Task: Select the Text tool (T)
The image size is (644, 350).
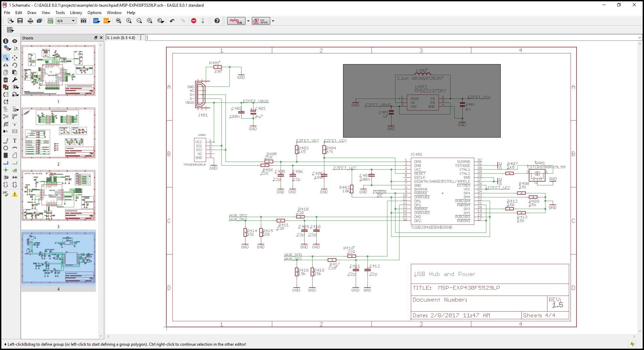Action: (15, 141)
